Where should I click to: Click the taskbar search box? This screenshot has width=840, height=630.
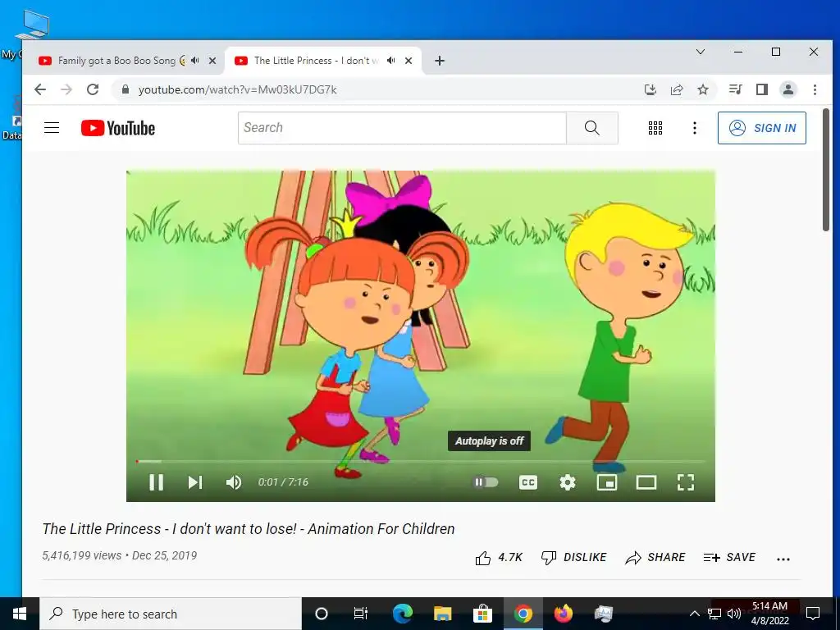[171, 614]
